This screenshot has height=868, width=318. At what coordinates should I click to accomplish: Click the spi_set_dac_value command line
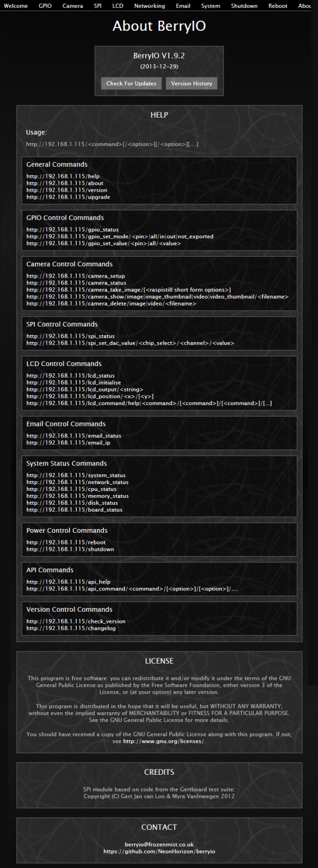(130, 343)
